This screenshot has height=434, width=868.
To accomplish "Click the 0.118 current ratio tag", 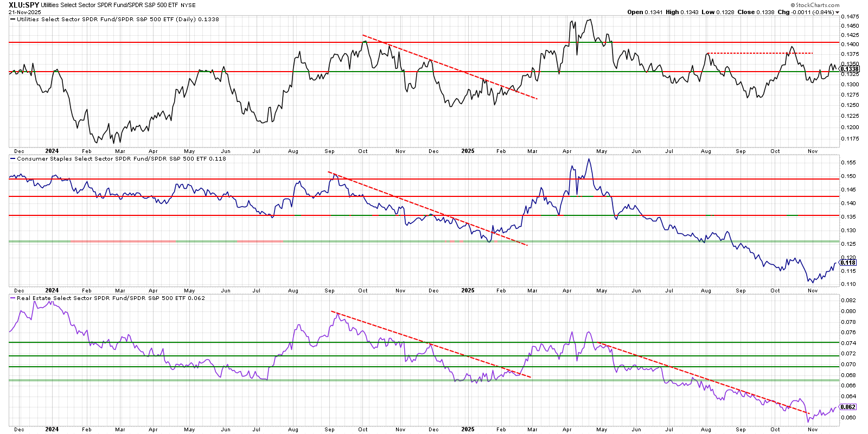I will click(848, 263).
